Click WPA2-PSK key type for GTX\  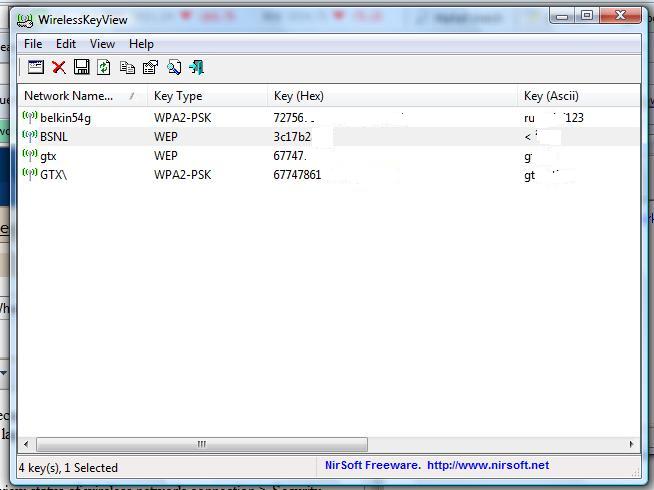tap(182, 175)
